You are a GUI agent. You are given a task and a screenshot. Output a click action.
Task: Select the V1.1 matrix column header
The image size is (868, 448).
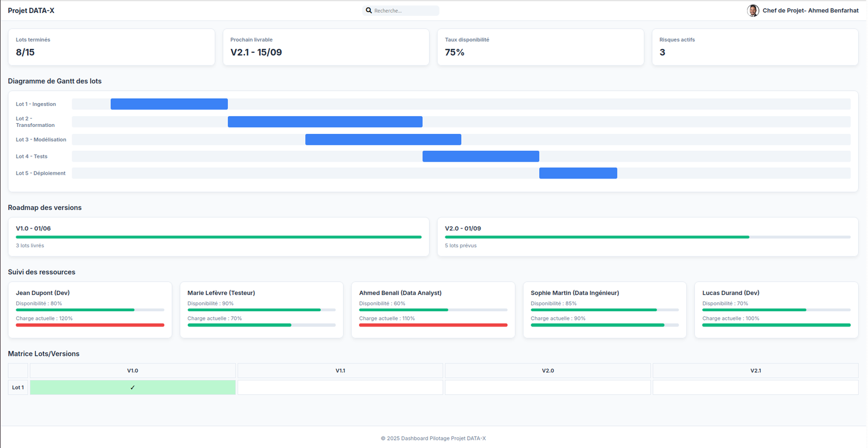point(340,370)
